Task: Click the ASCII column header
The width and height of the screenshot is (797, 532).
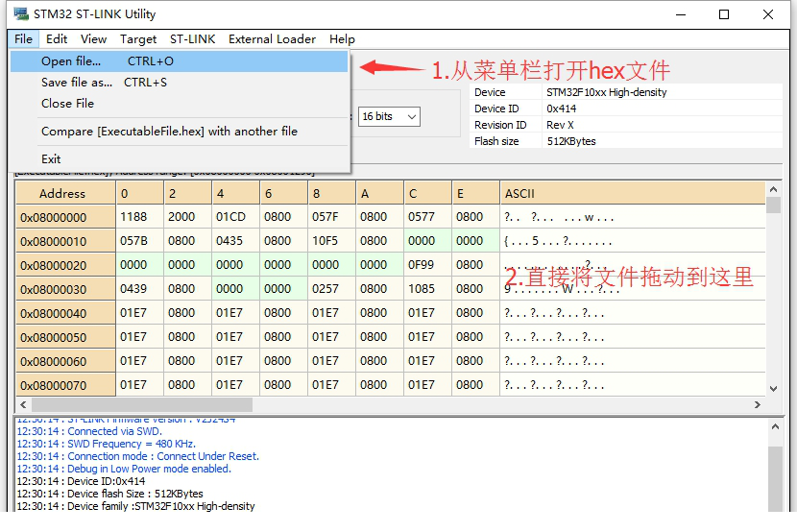Action: (x=632, y=193)
